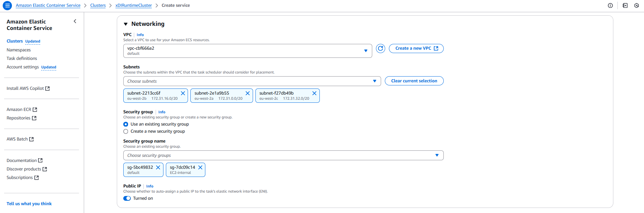Click Updated badge next to Account settings
This screenshot has height=213, width=644.
49,67
